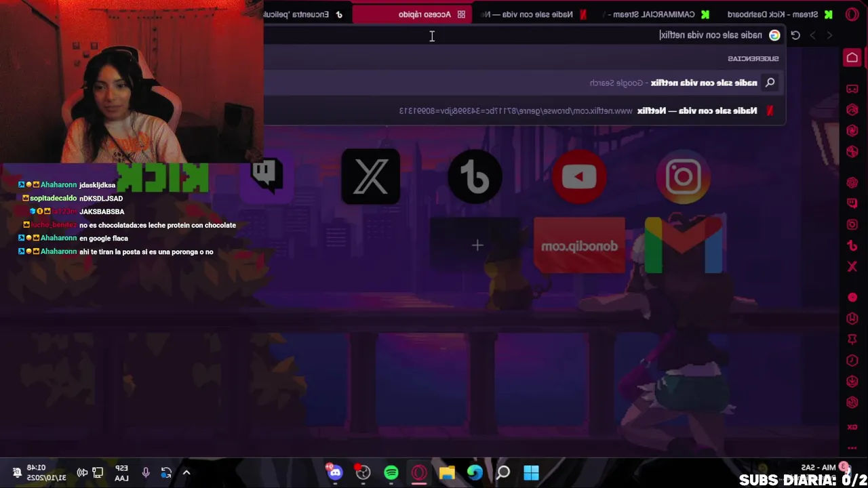Image resolution: width=868 pixels, height=488 pixels.
Task: Open the ESP LAA language switcher
Action: (x=121, y=473)
